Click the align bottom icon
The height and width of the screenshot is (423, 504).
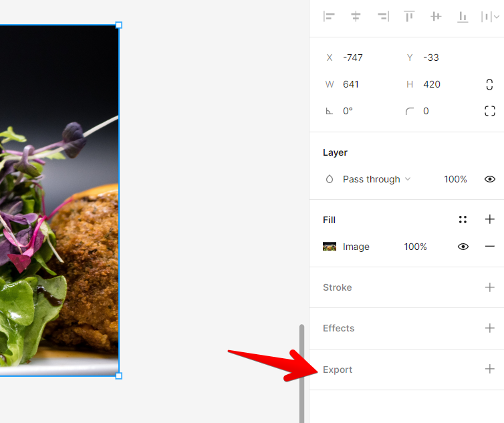[x=463, y=16]
